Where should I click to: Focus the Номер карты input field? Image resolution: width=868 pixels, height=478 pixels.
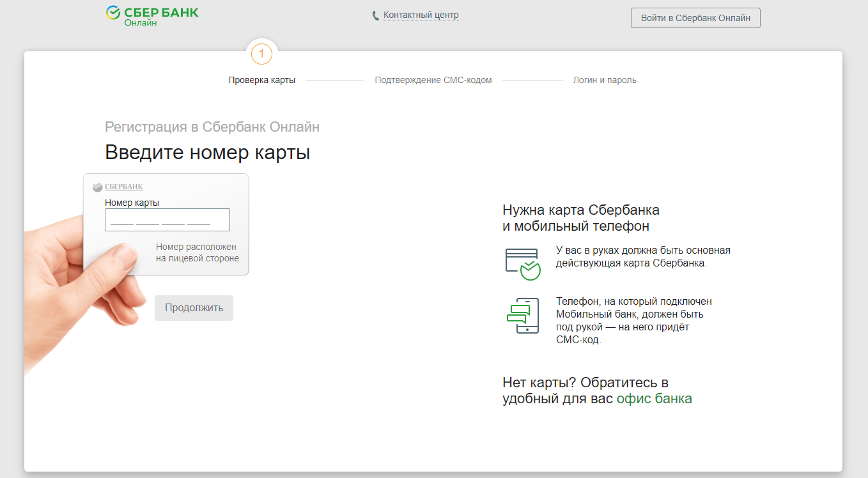[x=167, y=220]
